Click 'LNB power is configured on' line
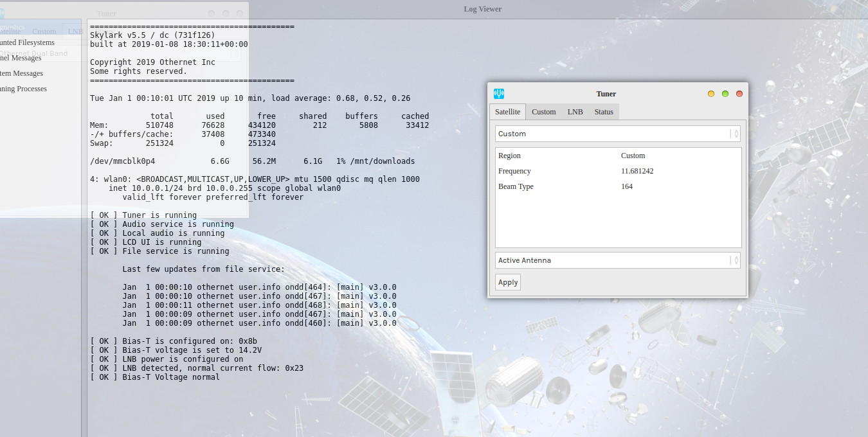This screenshot has height=437, width=868. point(167,359)
